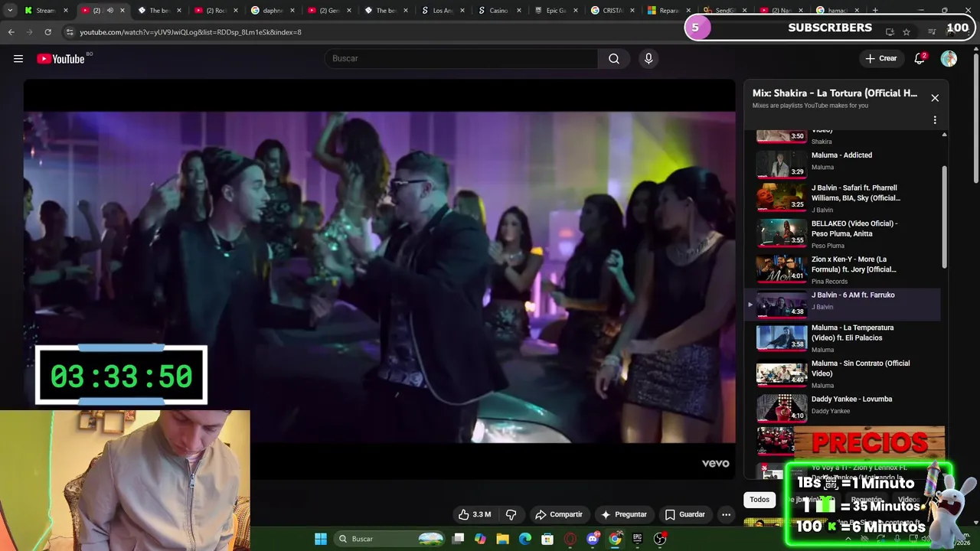The width and height of the screenshot is (980, 551).
Task: Open Microsoft Edge from the taskbar
Action: click(524, 539)
